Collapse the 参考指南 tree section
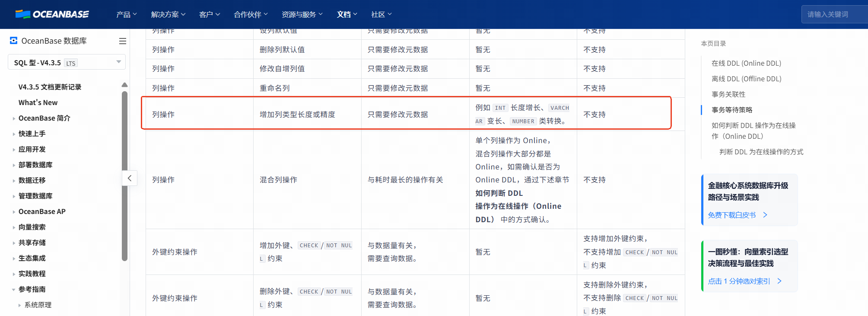Screen dimensions: 868x316 [x=14, y=290]
